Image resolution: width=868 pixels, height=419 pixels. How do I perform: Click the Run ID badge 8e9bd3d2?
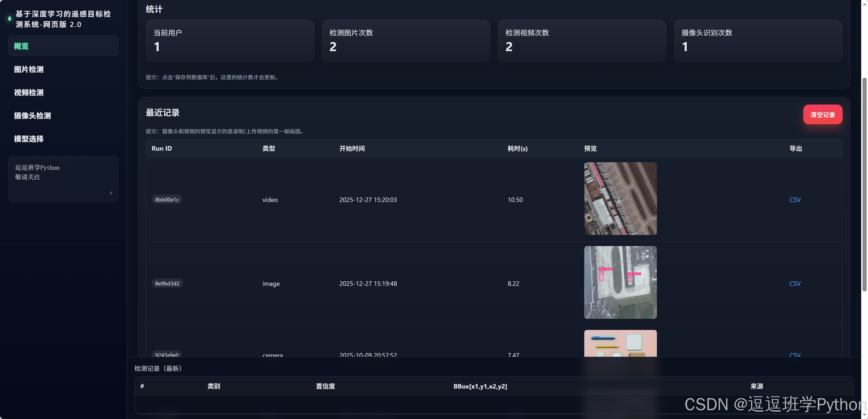pyautogui.click(x=167, y=283)
